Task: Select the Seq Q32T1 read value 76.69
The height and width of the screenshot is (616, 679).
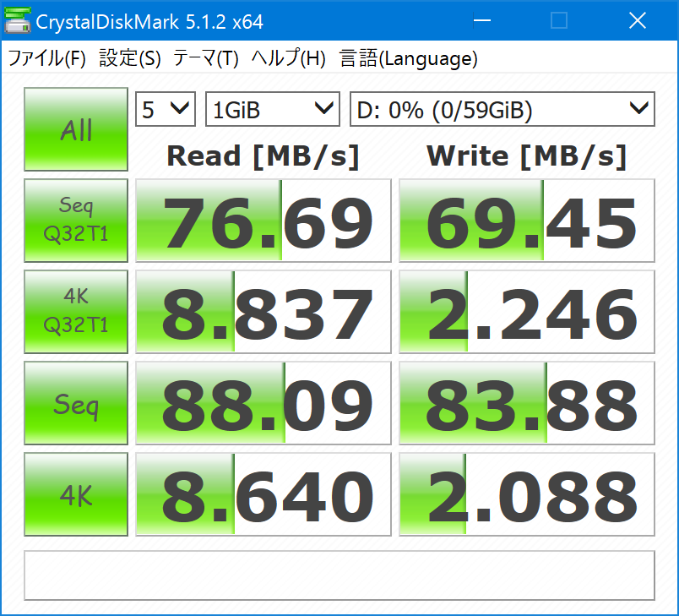Action: 263,221
